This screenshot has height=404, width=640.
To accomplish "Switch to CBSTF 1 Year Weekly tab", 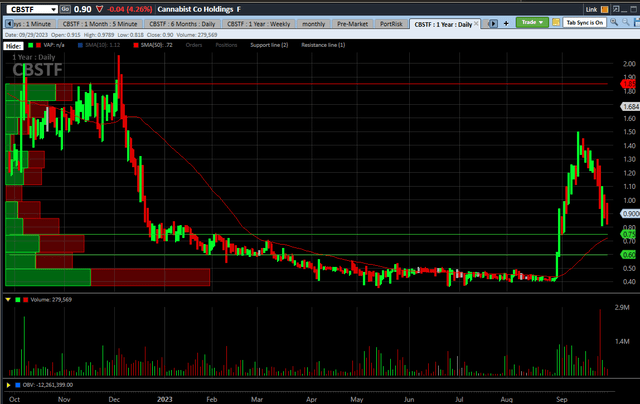I will click(258, 24).
